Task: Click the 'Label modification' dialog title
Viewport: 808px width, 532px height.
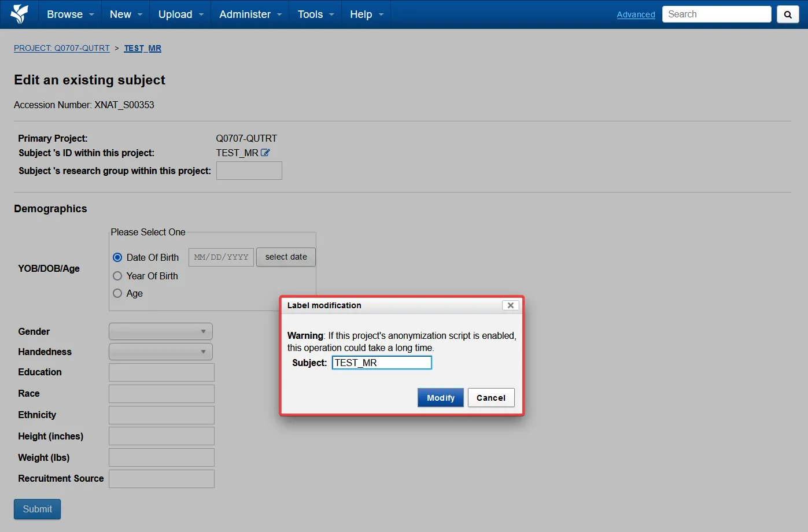Action: pyautogui.click(x=324, y=305)
